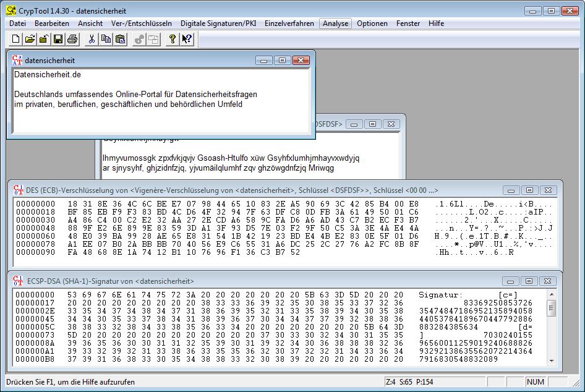Click offset 00000018 in the DES window

35,212
